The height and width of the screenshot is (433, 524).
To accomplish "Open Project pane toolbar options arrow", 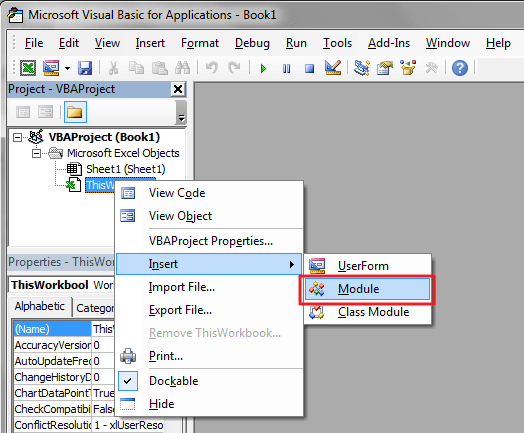I will (x=181, y=113).
